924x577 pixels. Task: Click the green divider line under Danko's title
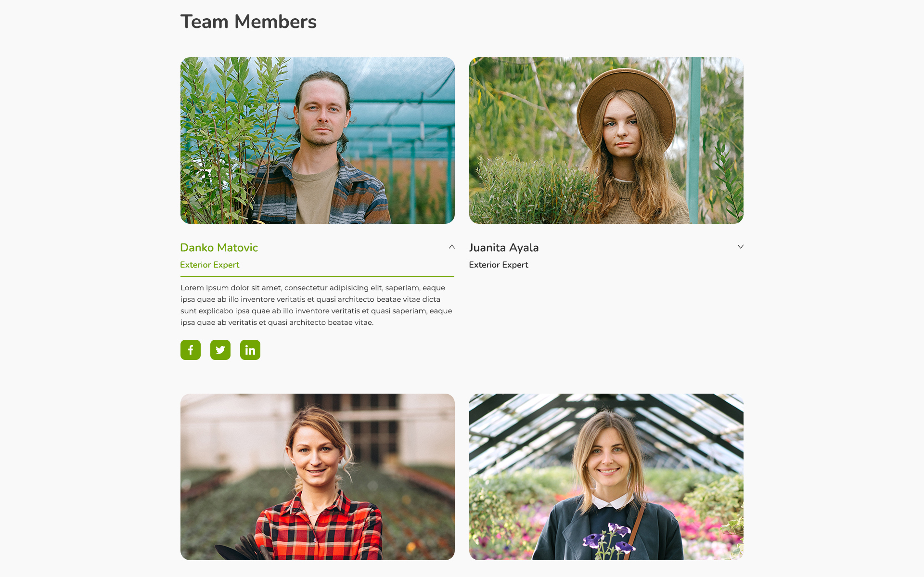[x=317, y=276]
